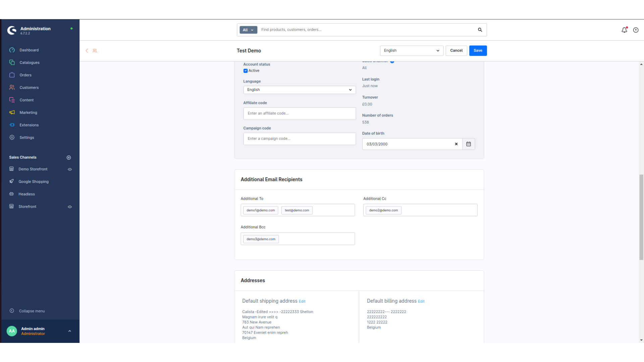Open Demo Storefront sales channel
This screenshot has width=644, height=362.
coord(33,169)
